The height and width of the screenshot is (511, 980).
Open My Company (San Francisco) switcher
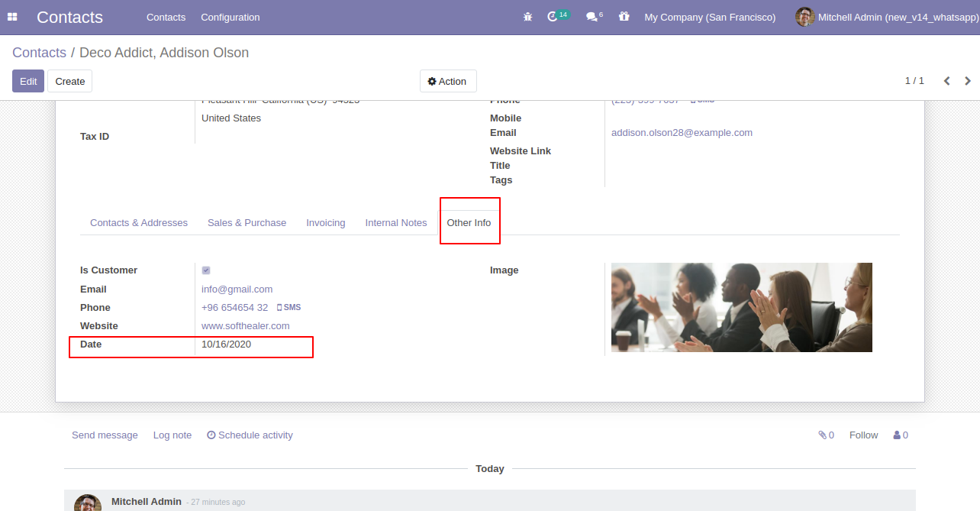[x=710, y=17]
